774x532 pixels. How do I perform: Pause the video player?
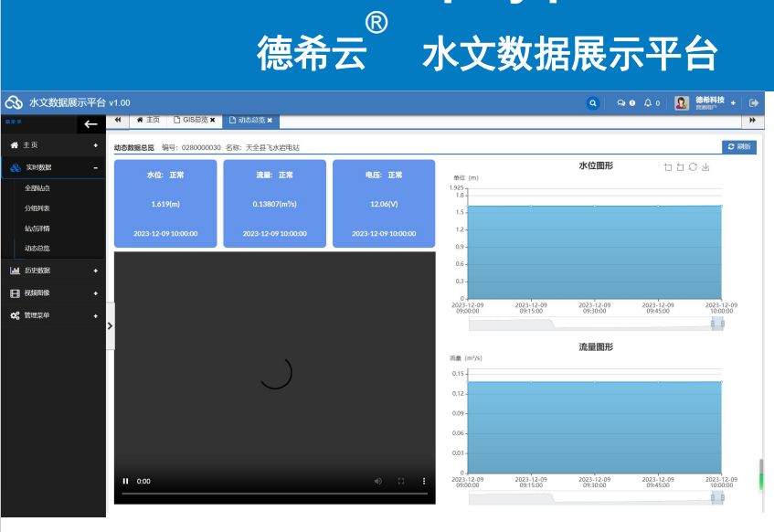click(x=125, y=481)
